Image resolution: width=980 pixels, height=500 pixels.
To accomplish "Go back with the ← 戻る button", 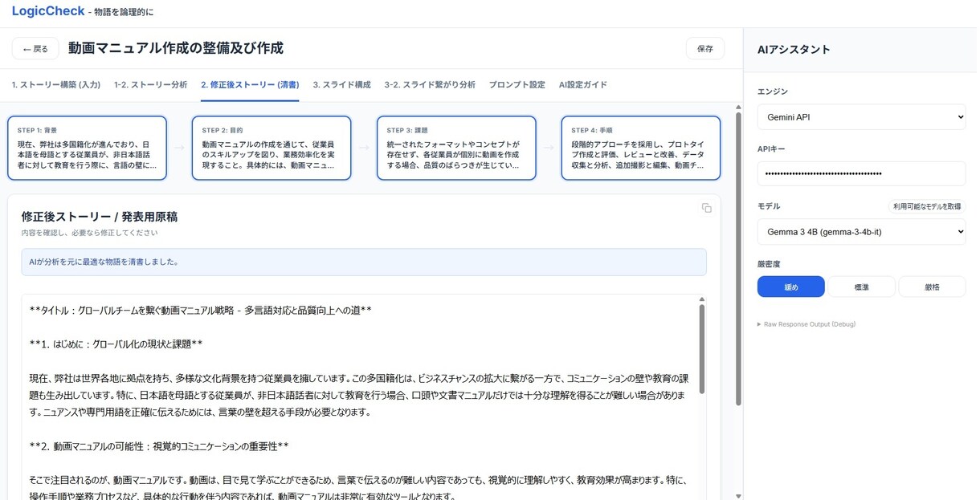I will click(x=35, y=49).
